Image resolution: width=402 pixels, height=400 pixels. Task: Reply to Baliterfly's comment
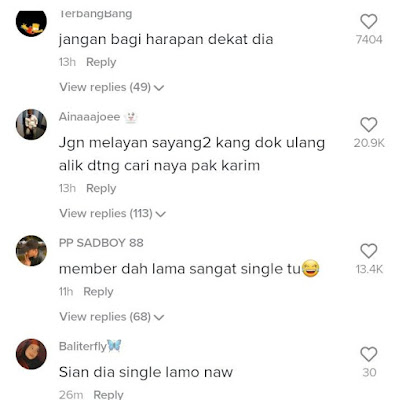[108, 395]
